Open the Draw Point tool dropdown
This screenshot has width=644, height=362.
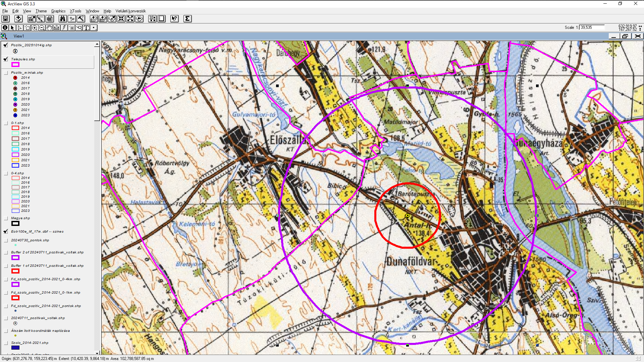pyautogui.click(x=94, y=28)
